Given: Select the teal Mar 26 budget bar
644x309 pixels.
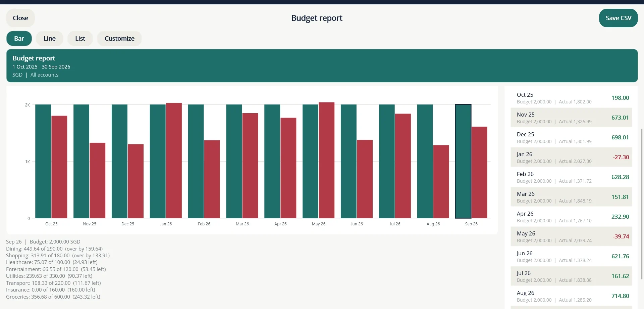Looking at the screenshot, I should coord(234,161).
